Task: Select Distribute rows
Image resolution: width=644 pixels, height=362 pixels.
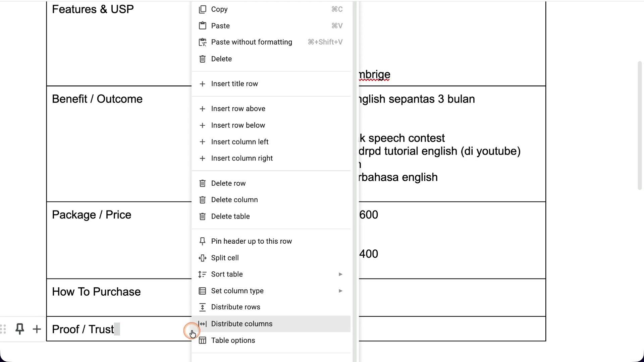Action: 271,307
